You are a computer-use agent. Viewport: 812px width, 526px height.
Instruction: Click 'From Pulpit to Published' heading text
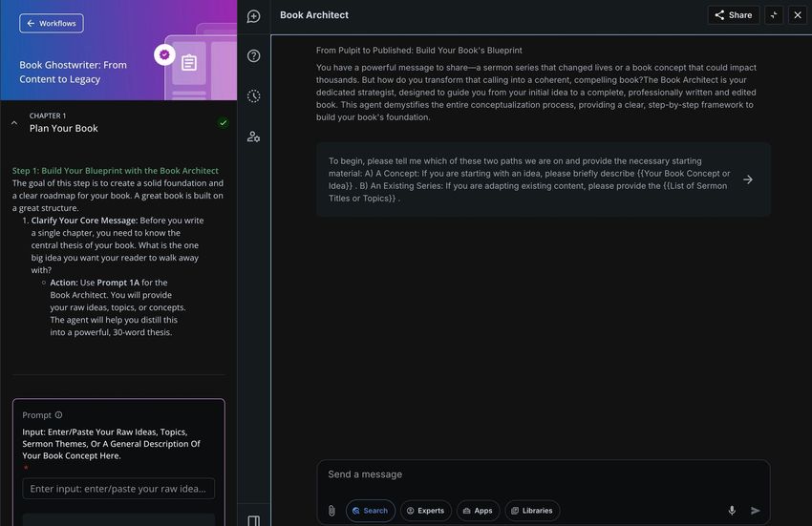tap(419, 51)
